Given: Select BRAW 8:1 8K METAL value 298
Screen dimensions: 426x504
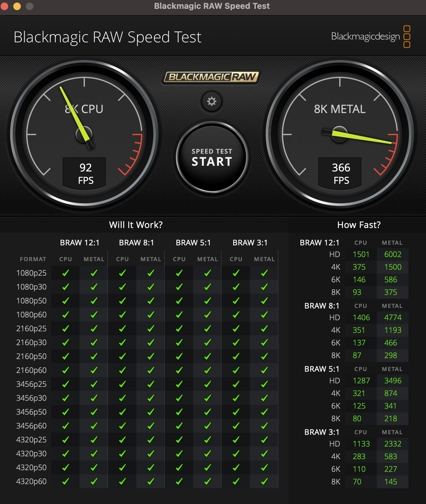Looking at the screenshot, I should point(391,356).
